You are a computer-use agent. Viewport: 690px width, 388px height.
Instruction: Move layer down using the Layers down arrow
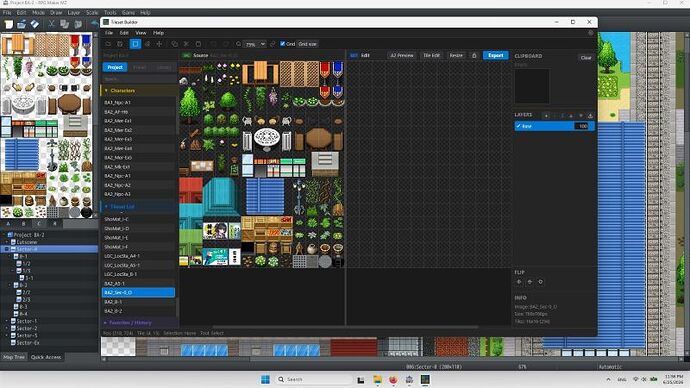click(x=581, y=116)
